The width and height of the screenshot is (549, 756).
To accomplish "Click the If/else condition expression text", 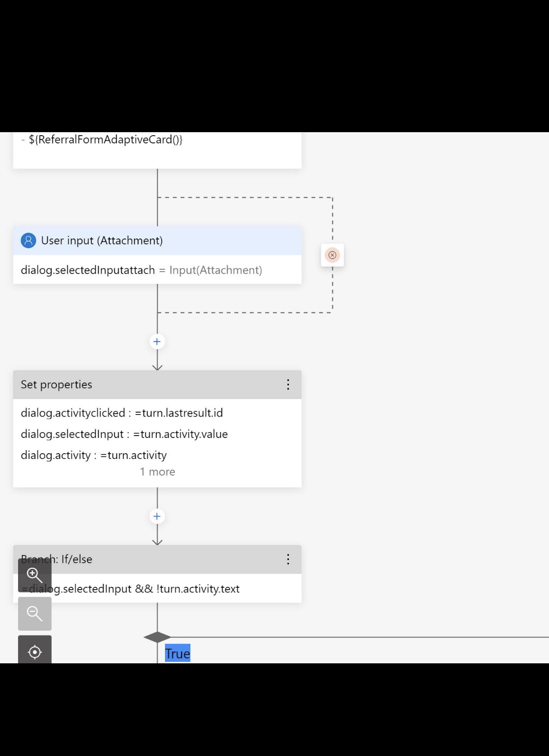I will (130, 589).
